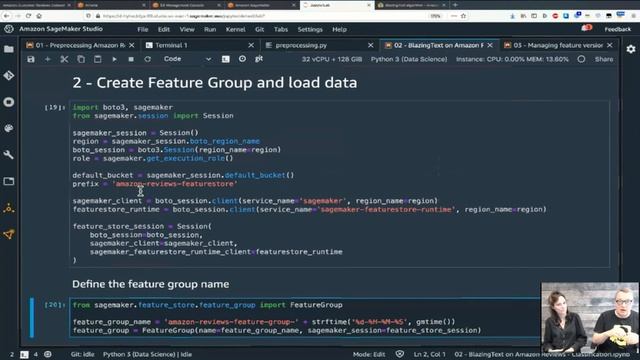Save the notebook with the save icon
This screenshot has height=360, width=640.
pyautogui.click(x=31, y=59)
